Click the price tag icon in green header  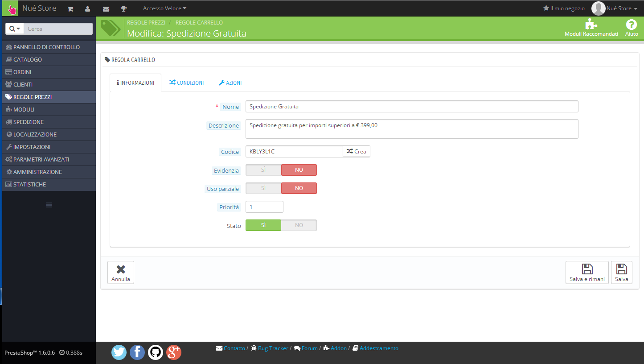pos(111,28)
